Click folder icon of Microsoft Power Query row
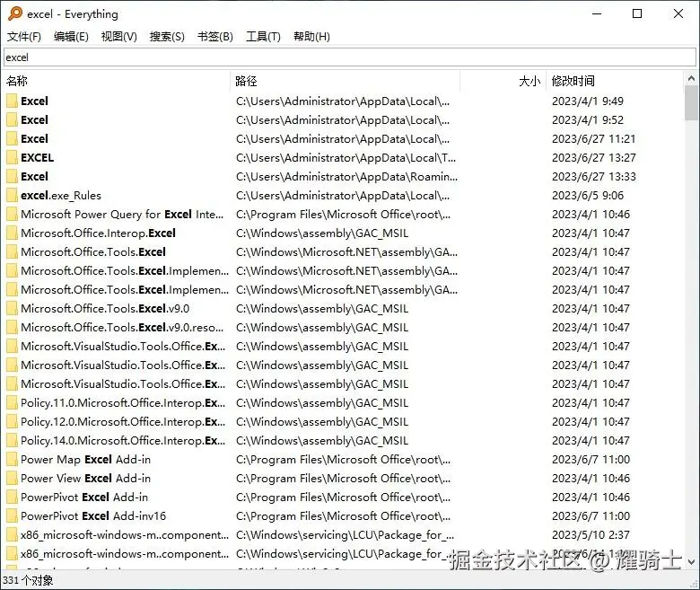 coord(12,214)
